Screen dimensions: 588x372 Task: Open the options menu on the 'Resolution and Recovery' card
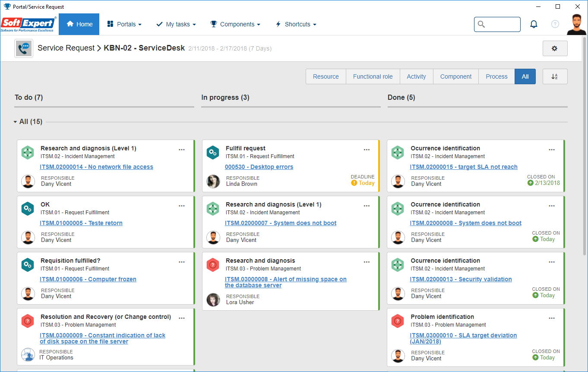point(182,318)
